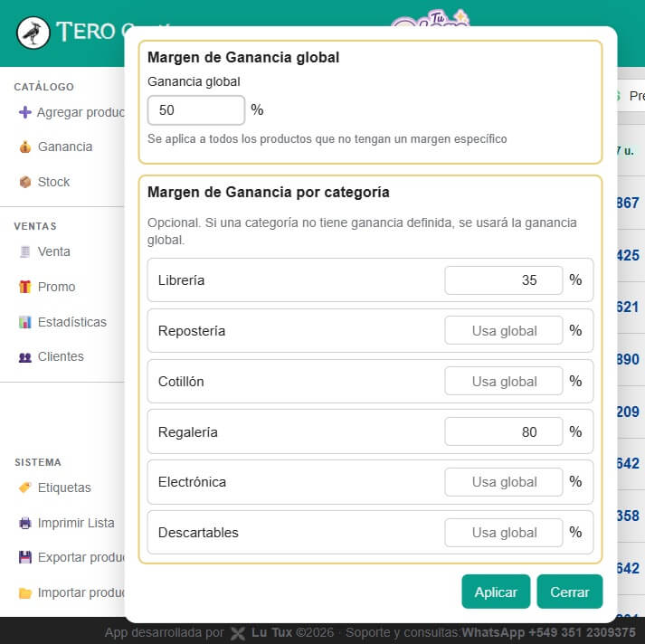
Task: Click the Tero bird logo icon
Action: (33, 33)
